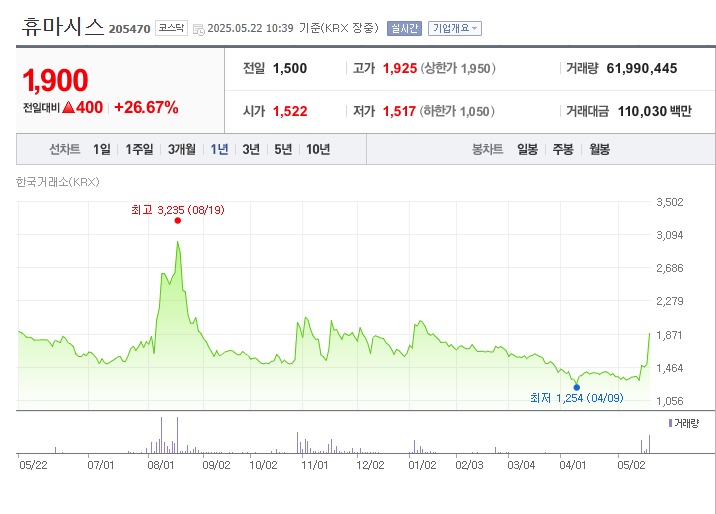
Task: Click the 3,502 y-axis price label
Action: pos(670,202)
